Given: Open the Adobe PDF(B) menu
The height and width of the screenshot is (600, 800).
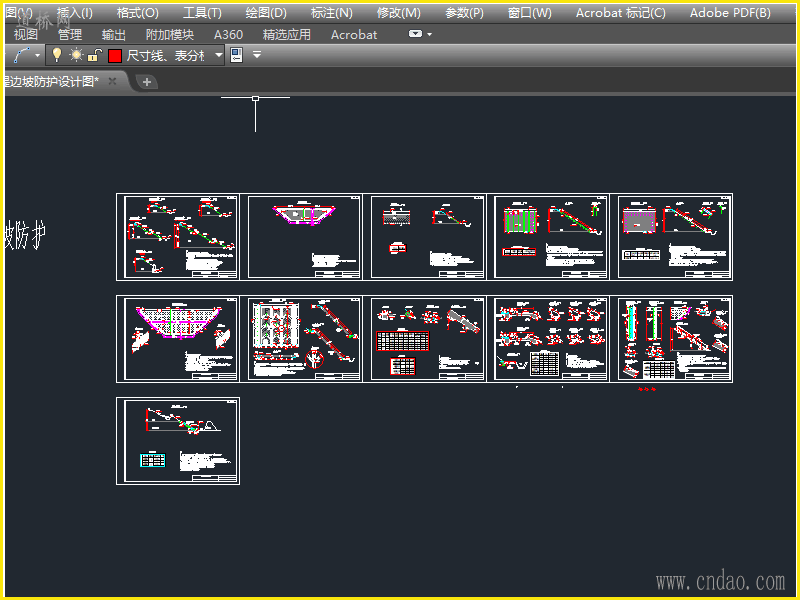Looking at the screenshot, I should (730, 13).
